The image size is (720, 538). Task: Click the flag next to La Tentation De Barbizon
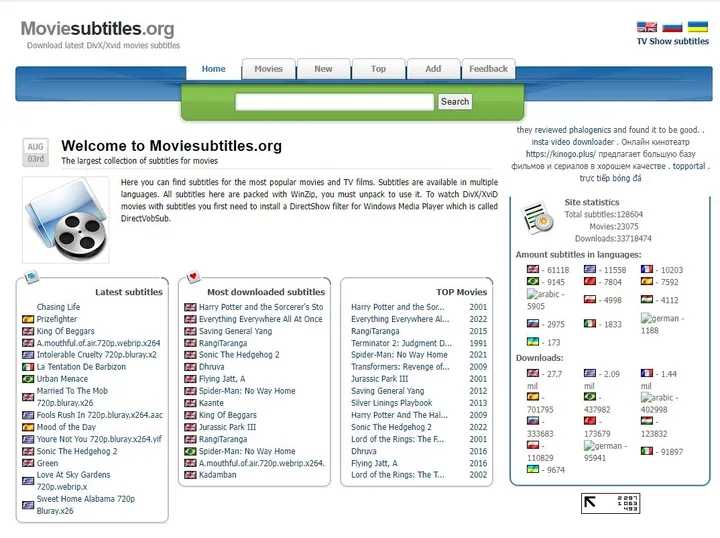click(28, 367)
